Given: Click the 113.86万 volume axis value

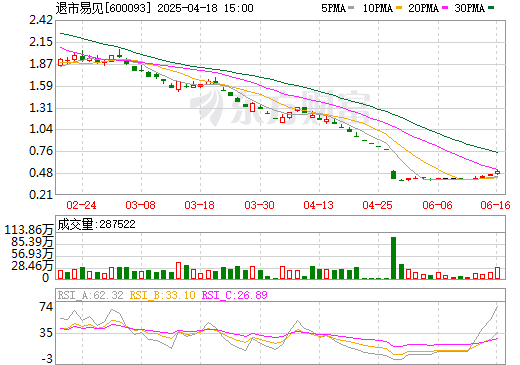Looking at the screenshot, I should (29, 230).
